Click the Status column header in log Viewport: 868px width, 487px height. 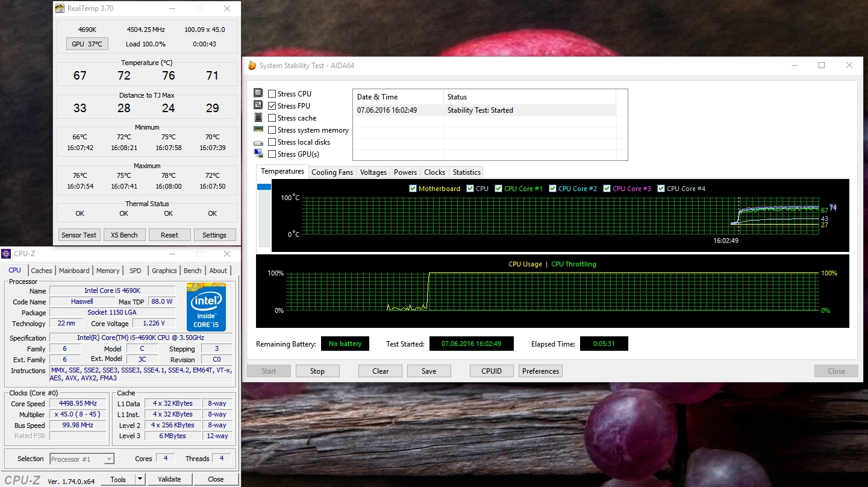click(530, 97)
